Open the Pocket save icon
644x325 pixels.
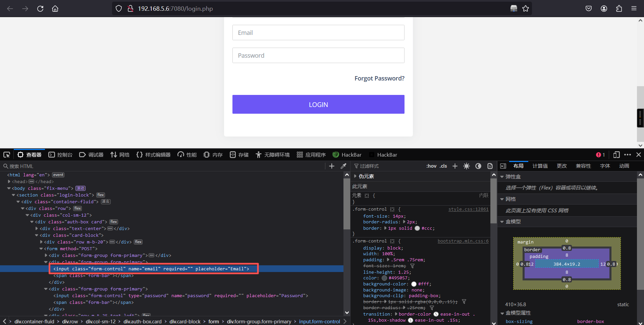click(x=589, y=8)
